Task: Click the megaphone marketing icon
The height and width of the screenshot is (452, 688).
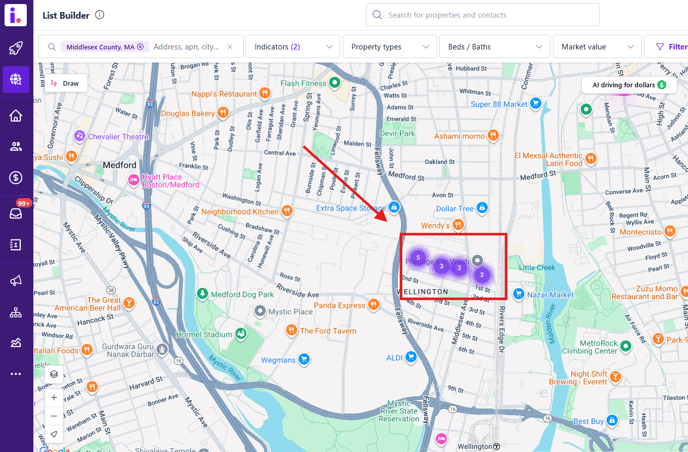Action: coord(16,281)
